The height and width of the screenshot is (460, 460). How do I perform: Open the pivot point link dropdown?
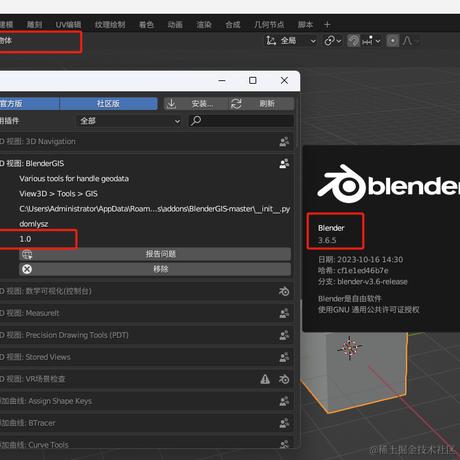click(x=333, y=41)
